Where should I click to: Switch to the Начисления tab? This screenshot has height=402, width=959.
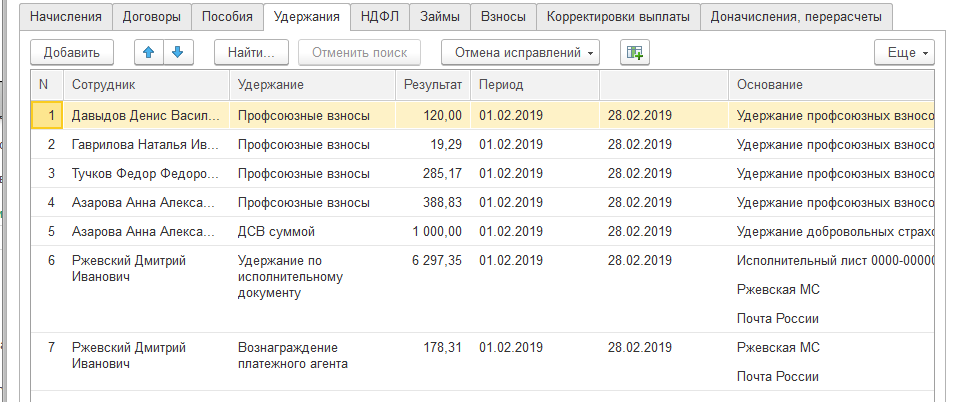coord(66,16)
